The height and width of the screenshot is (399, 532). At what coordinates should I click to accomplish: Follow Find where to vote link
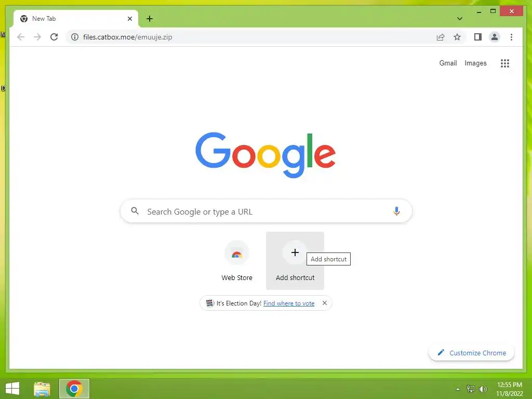tap(289, 303)
